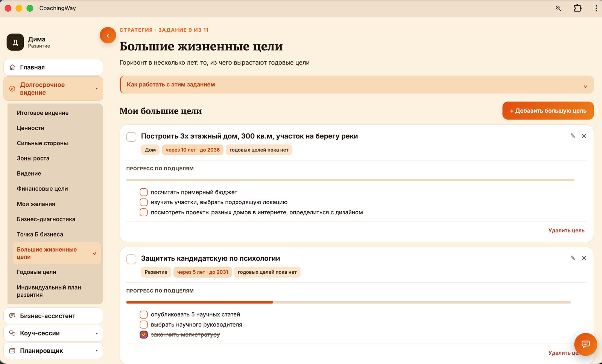This screenshot has height=364, width=602.
Task: Go to Финансовые цели section
Action: click(42, 189)
